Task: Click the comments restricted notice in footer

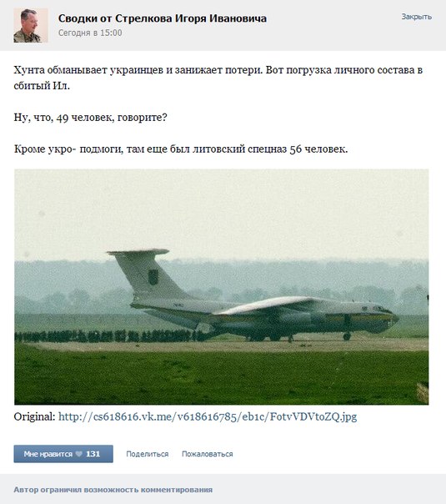Action: tap(113, 490)
